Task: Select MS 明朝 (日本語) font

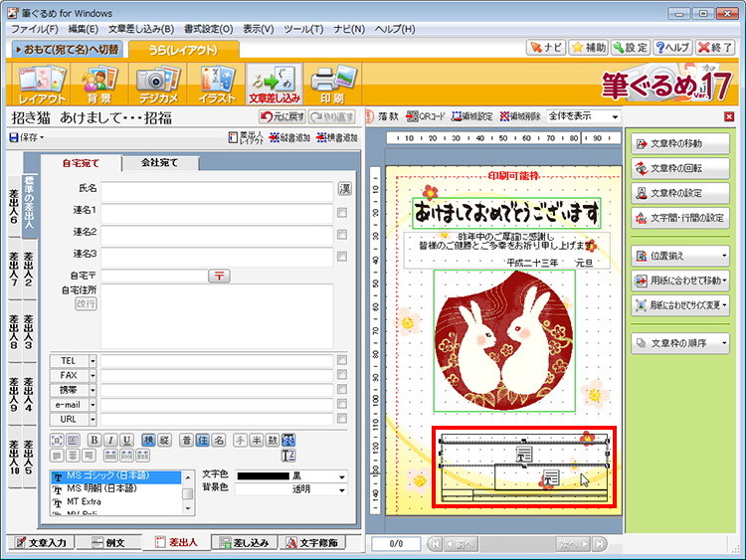Action: pyautogui.click(x=101, y=488)
